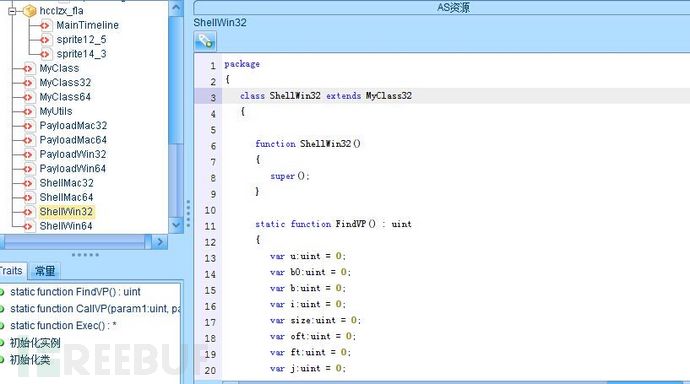Select PayloadMac64 in the tree
Image resolution: width=690 pixels, height=384 pixels.
[73, 140]
